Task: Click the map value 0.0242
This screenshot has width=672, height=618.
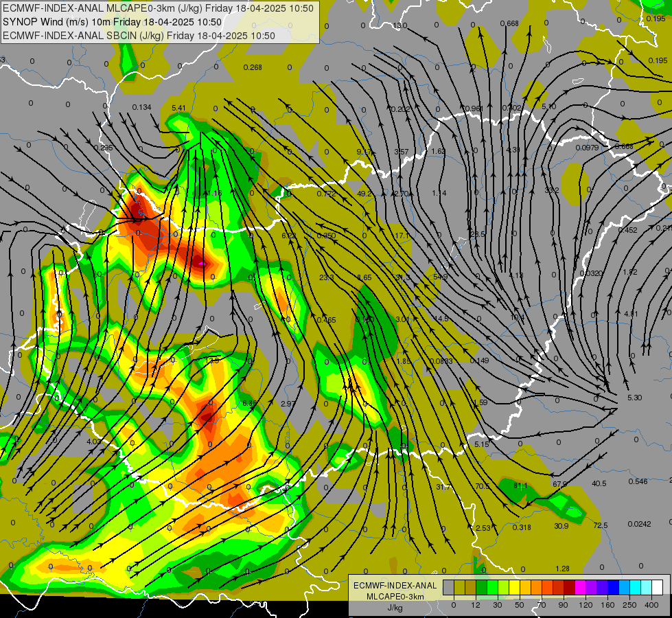Action: (x=640, y=524)
